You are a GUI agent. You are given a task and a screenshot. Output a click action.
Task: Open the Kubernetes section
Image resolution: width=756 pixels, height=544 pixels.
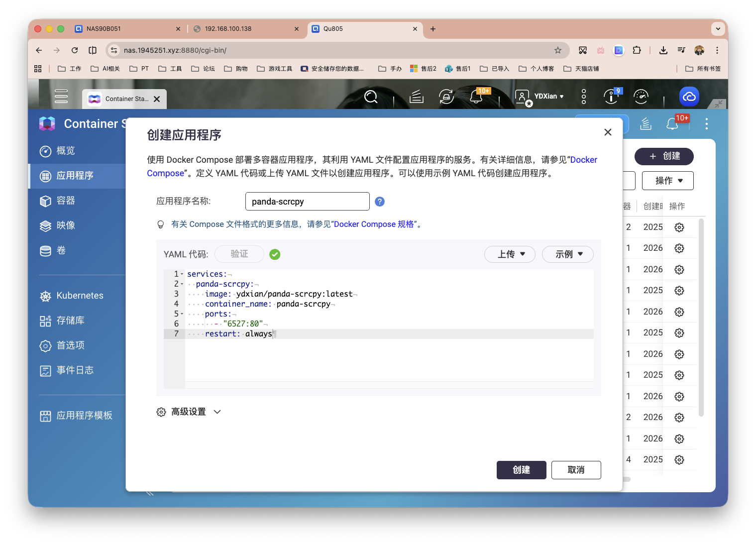pos(80,295)
